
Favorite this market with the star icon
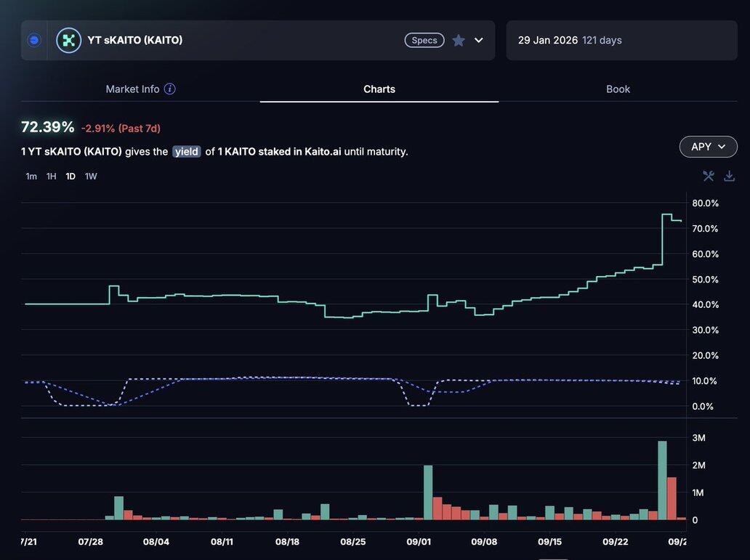459,41
